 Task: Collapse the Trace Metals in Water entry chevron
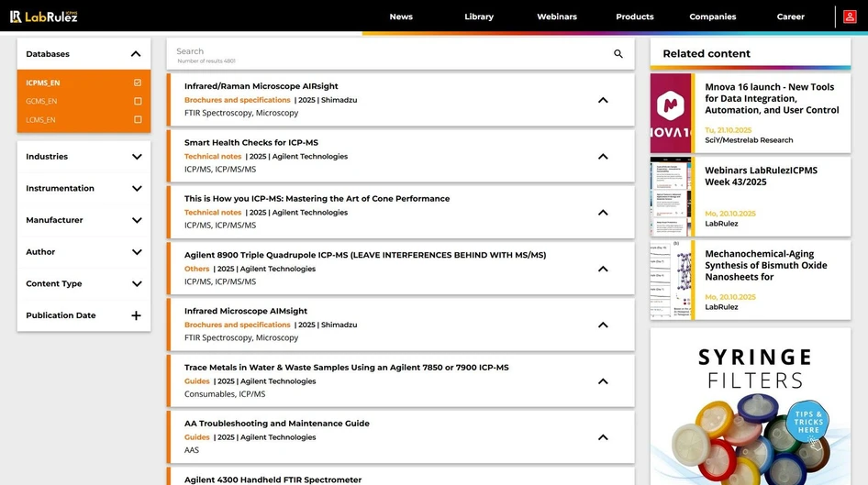click(x=603, y=381)
